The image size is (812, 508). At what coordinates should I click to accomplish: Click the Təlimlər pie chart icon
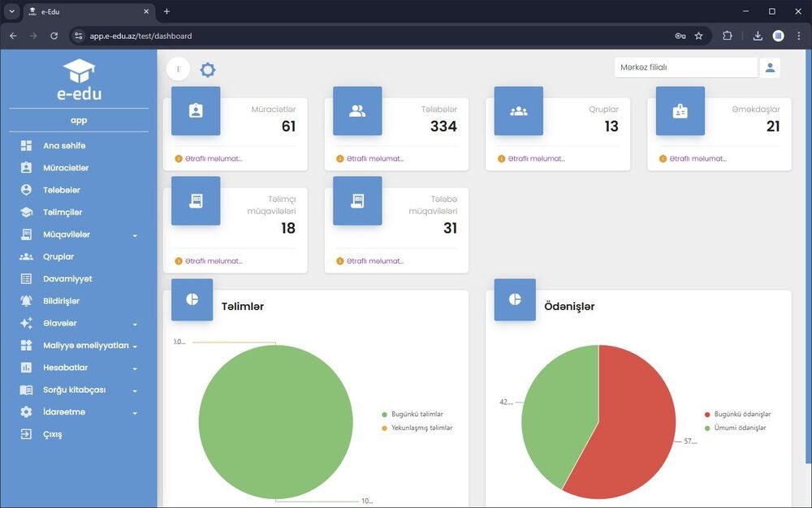tap(192, 299)
